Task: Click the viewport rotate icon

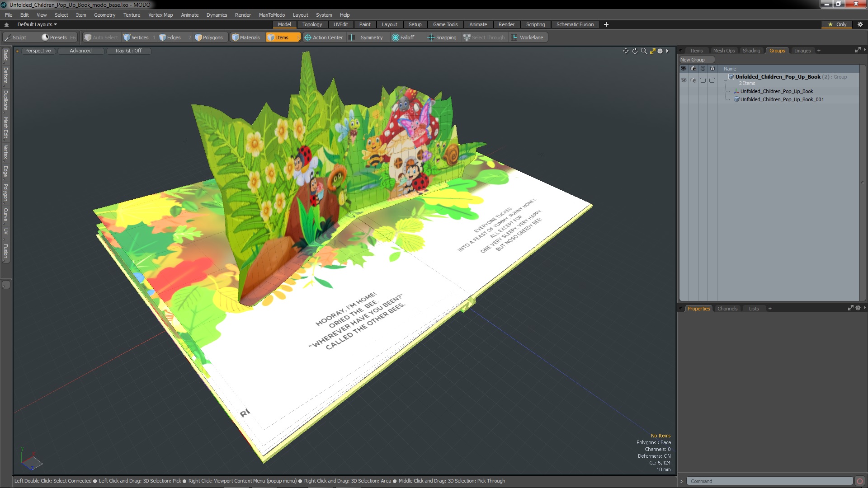Action: 635,51
